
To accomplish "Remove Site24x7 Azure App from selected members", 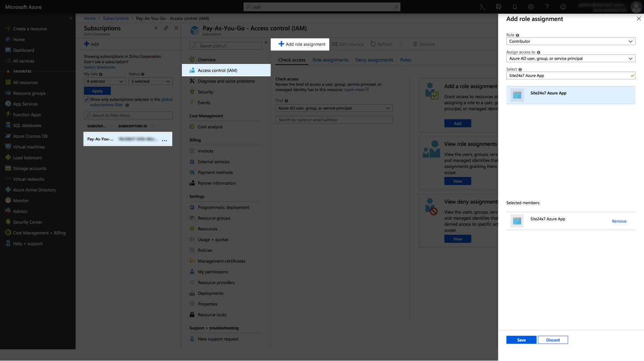I will pyautogui.click(x=619, y=221).
